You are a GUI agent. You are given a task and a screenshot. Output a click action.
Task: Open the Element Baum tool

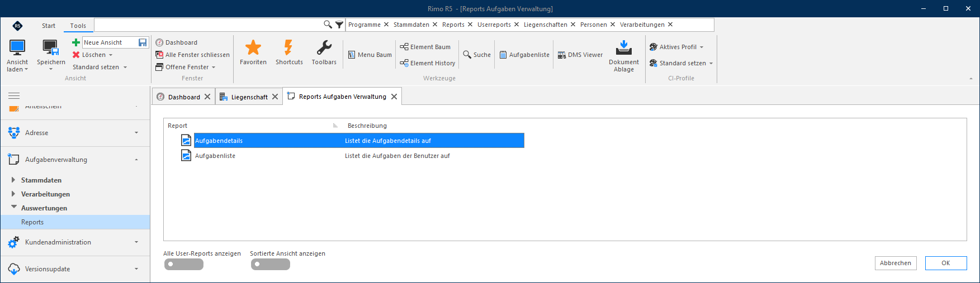click(x=425, y=47)
